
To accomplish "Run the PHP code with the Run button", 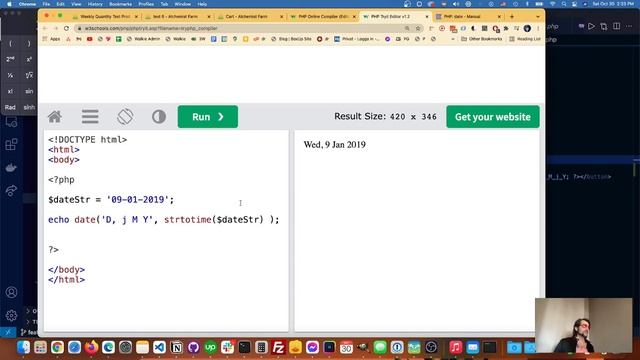I will click(x=208, y=117).
